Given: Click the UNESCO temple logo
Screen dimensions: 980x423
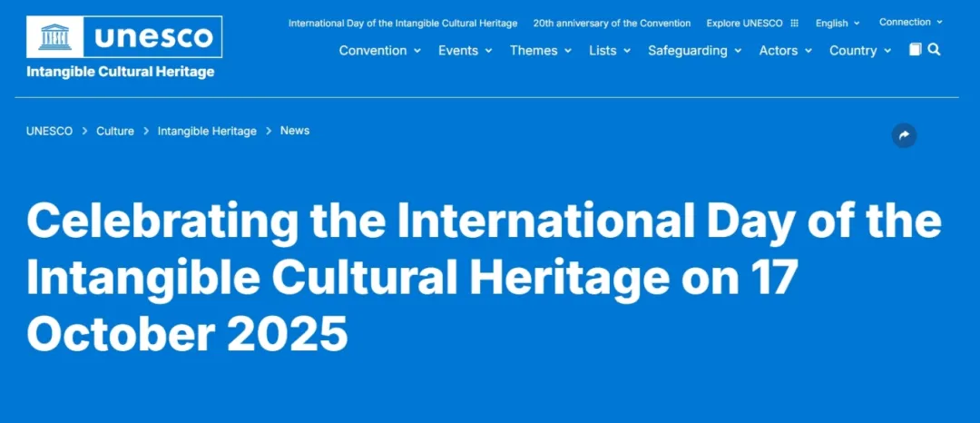Looking at the screenshot, I should click(54, 37).
